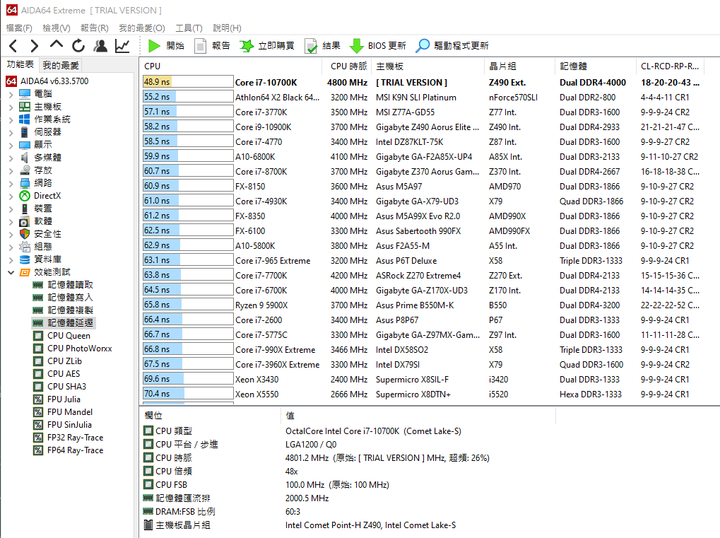Select the AIDA64 v6.33.5700 root icon
This screenshot has height=538, width=720.
[11, 81]
